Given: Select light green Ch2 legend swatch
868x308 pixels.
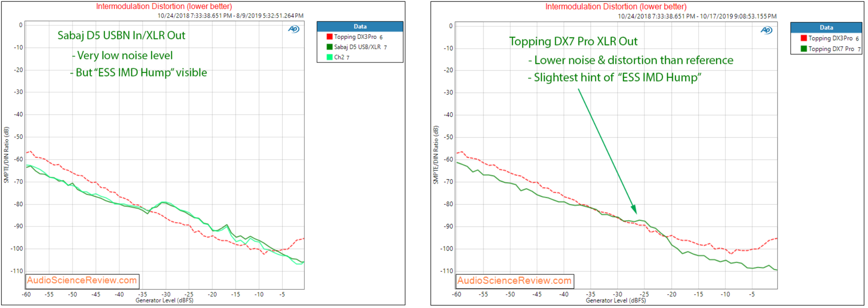Looking at the screenshot, I should (329, 57).
